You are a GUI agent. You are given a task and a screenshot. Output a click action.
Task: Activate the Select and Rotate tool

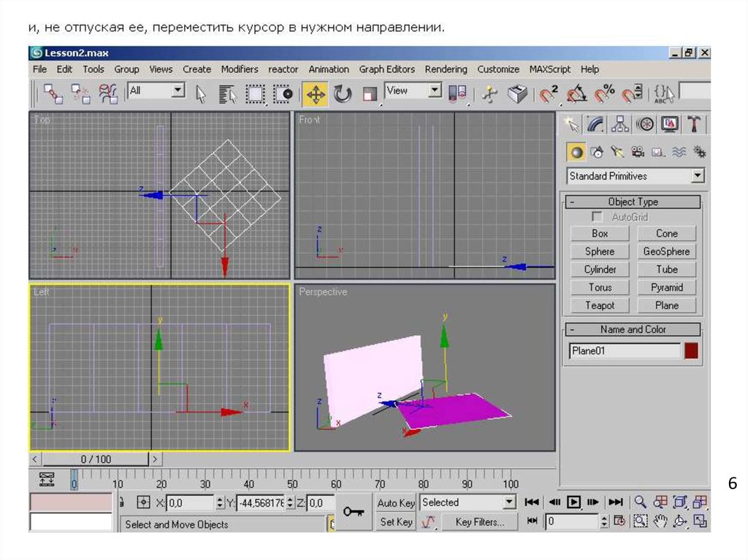click(343, 93)
